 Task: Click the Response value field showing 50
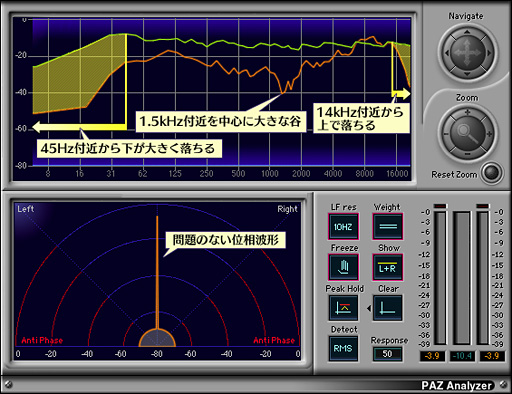pos(387,354)
